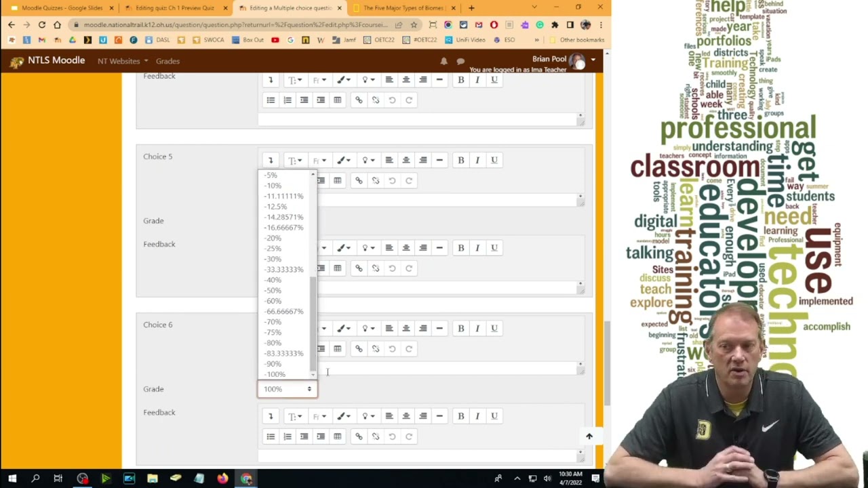Click undo icon in Choice 5 Feedback editor

coord(392,268)
